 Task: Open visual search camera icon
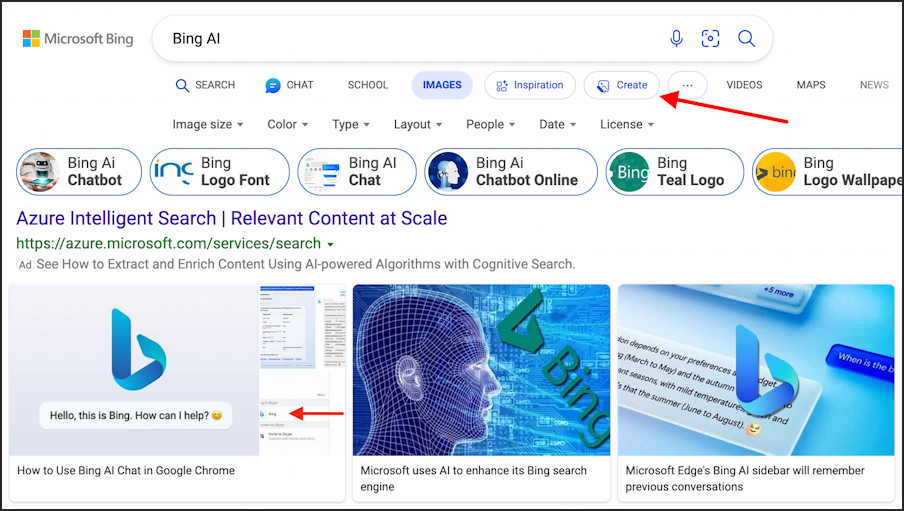(x=710, y=39)
